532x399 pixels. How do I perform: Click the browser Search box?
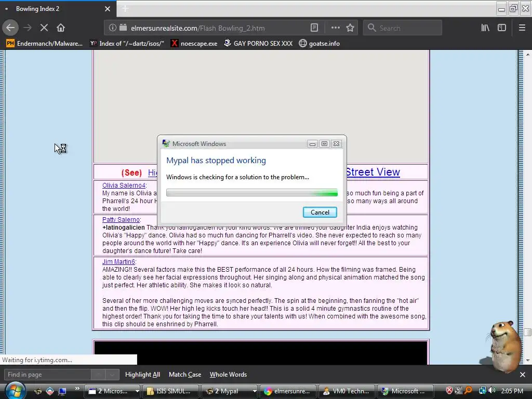(403, 28)
